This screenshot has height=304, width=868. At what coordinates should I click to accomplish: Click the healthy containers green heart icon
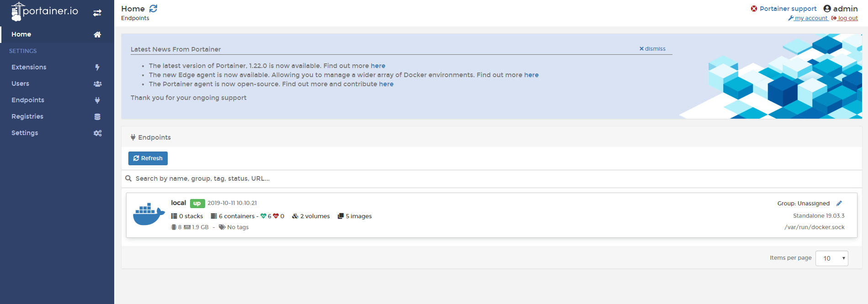coord(264,216)
